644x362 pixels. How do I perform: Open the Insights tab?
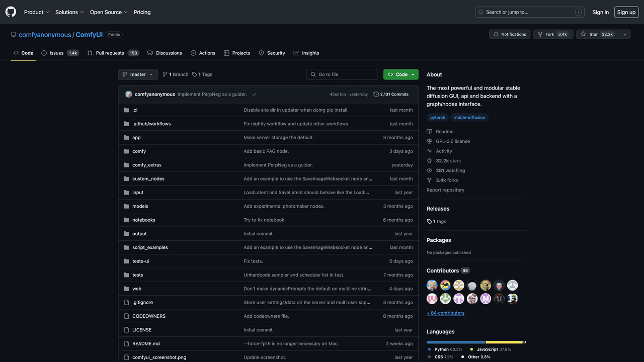(306, 53)
